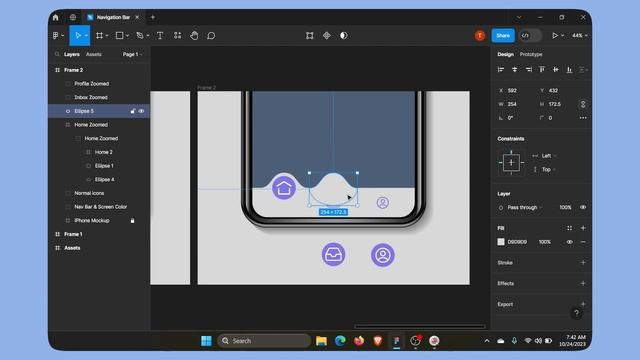The image size is (640, 360).
Task: Click the Present play icon
Action: coord(555,36)
